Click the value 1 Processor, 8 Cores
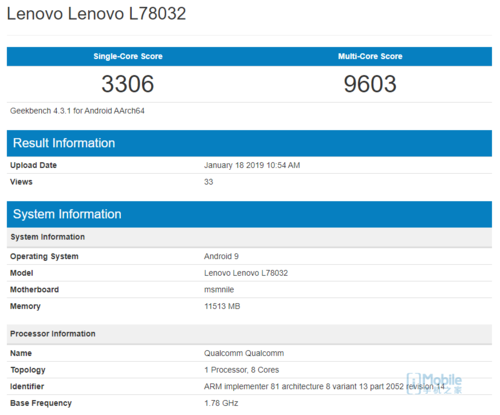This screenshot has height=415, width=500. point(242,370)
